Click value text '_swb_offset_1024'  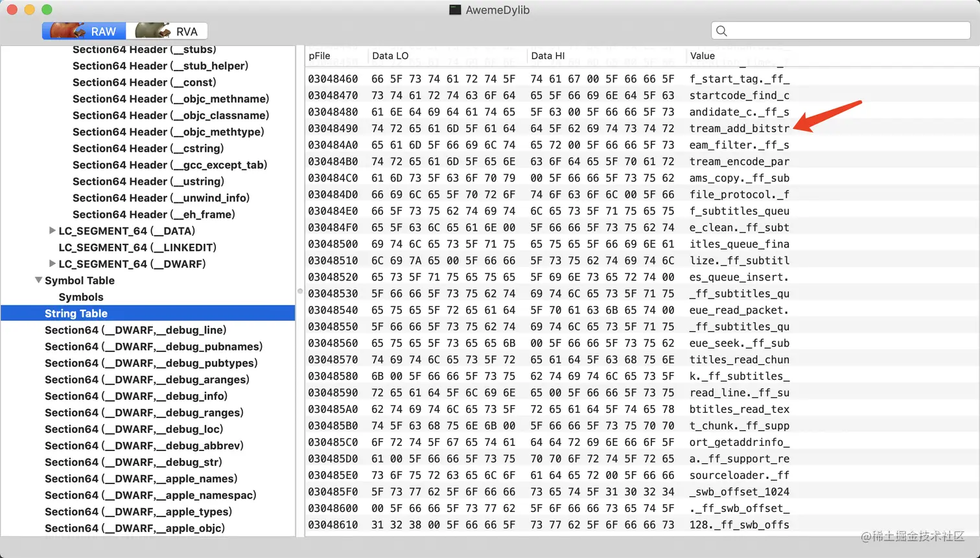740,491
